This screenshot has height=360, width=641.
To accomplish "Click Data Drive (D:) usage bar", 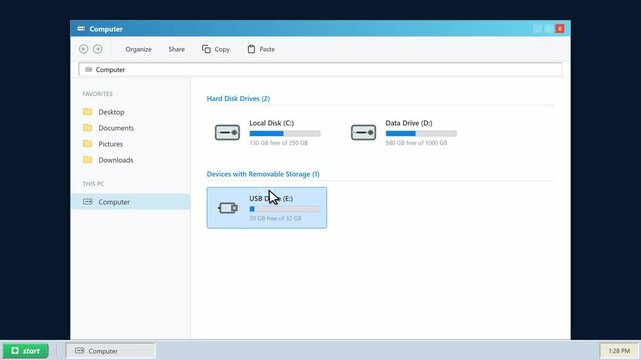I will 421,133.
